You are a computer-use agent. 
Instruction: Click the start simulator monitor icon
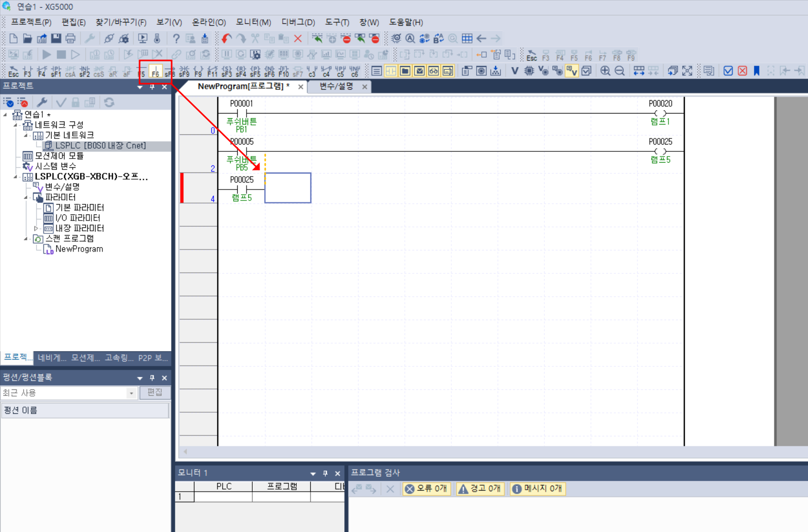click(x=143, y=39)
